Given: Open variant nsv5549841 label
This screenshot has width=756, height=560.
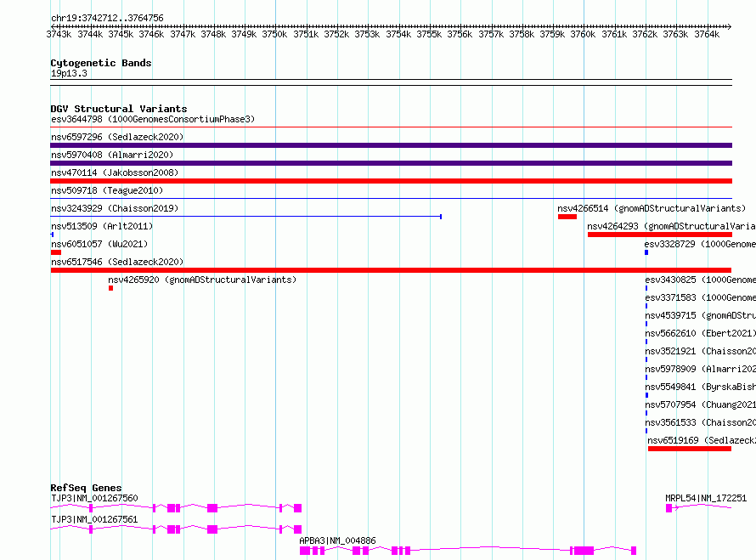Looking at the screenshot, I should point(700,387).
